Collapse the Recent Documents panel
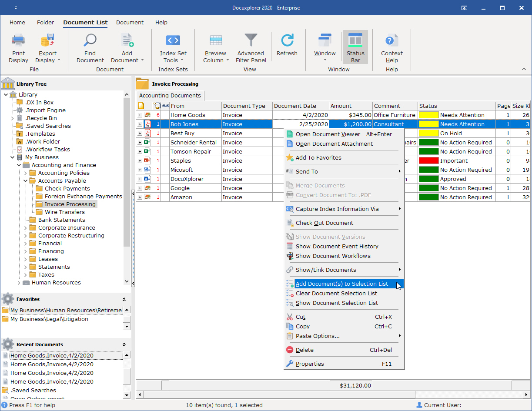Image resolution: width=532 pixels, height=411 pixels. coord(124,344)
